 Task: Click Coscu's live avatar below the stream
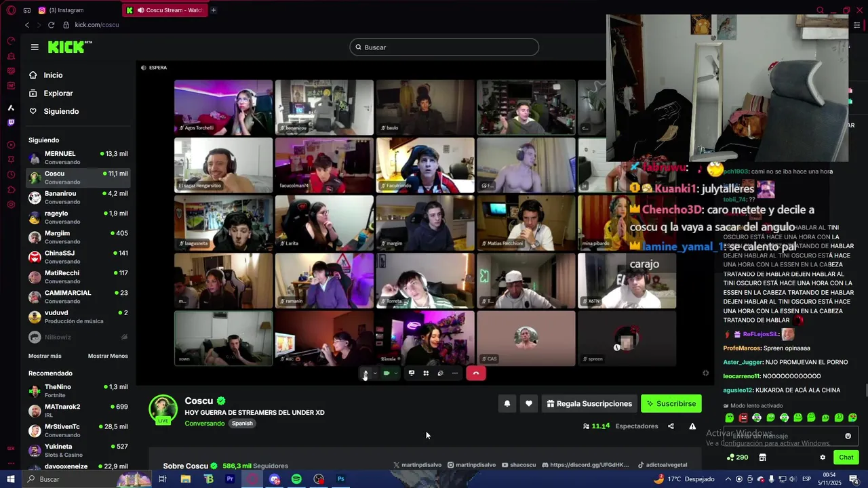(163, 409)
